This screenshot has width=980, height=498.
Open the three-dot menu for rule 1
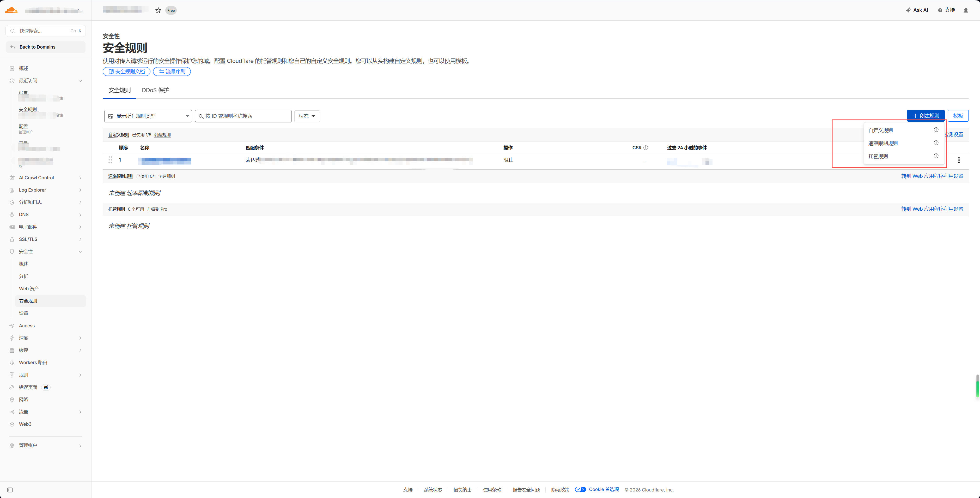pos(959,160)
